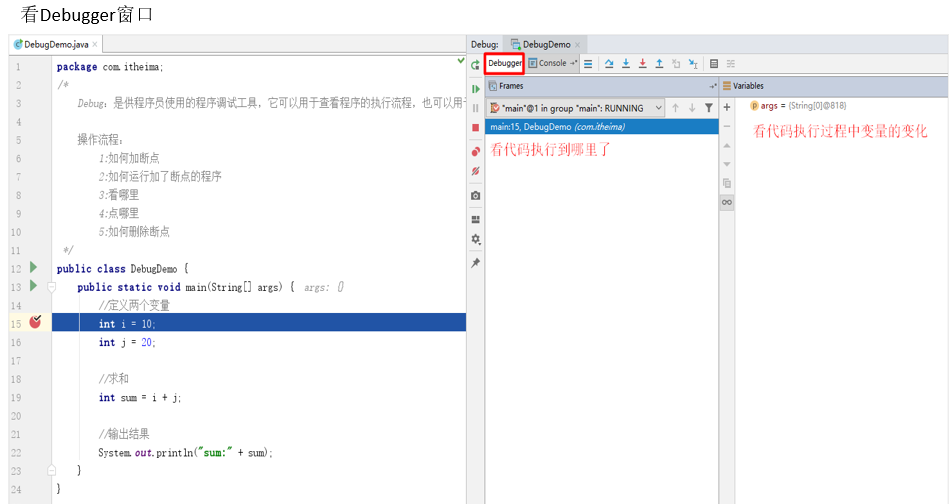
Task: Click public class DebugDemo declaration
Action: click(123, 269)
